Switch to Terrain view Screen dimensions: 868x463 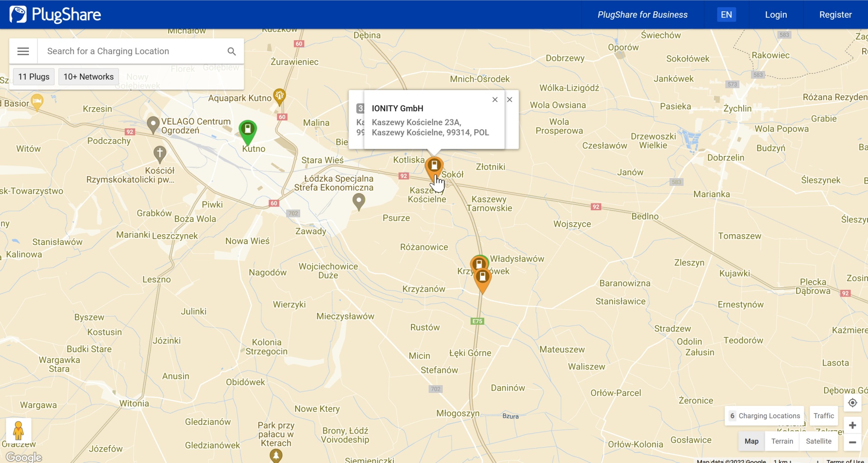(x=782, y=441)
